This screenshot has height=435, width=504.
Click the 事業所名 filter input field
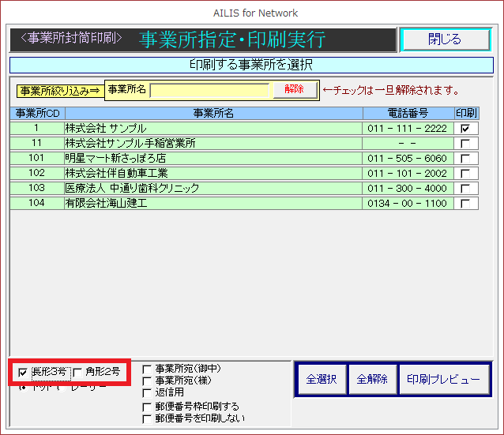tap(210, 90)
